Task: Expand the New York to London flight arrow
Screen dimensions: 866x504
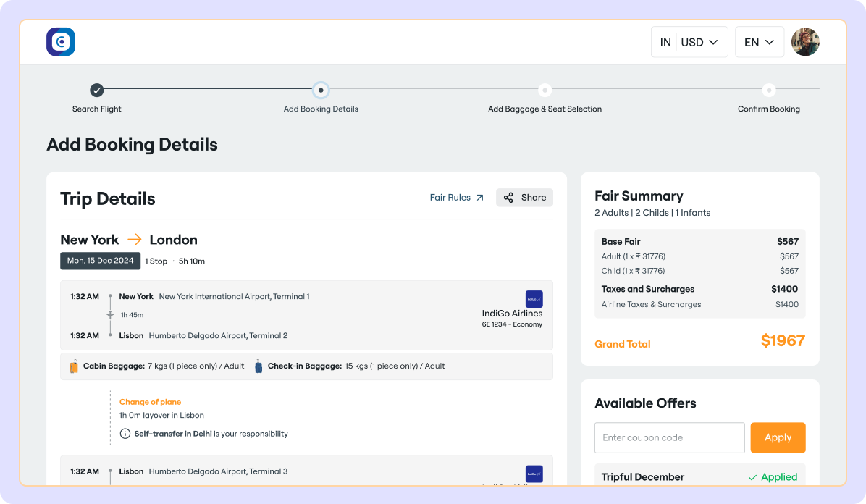Action: click(x=134, y=239)
